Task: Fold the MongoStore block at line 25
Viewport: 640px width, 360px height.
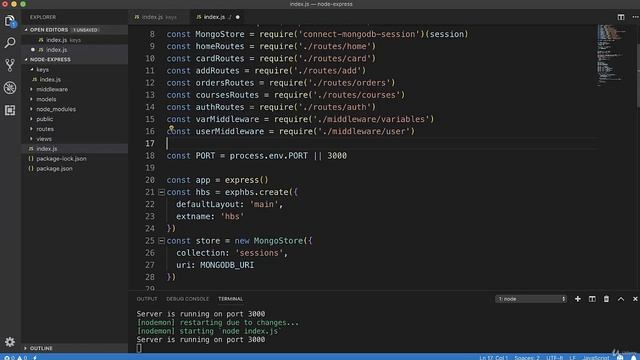Action: pyautogui.click(x=162, y=241)
